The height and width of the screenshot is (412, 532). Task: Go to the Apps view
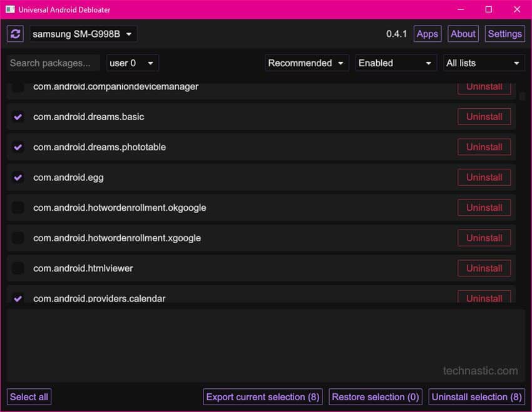427,34
